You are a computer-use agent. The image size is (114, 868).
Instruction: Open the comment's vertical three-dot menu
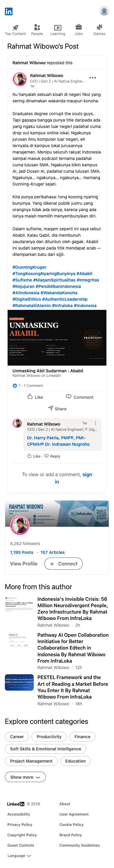click(95, 423)
